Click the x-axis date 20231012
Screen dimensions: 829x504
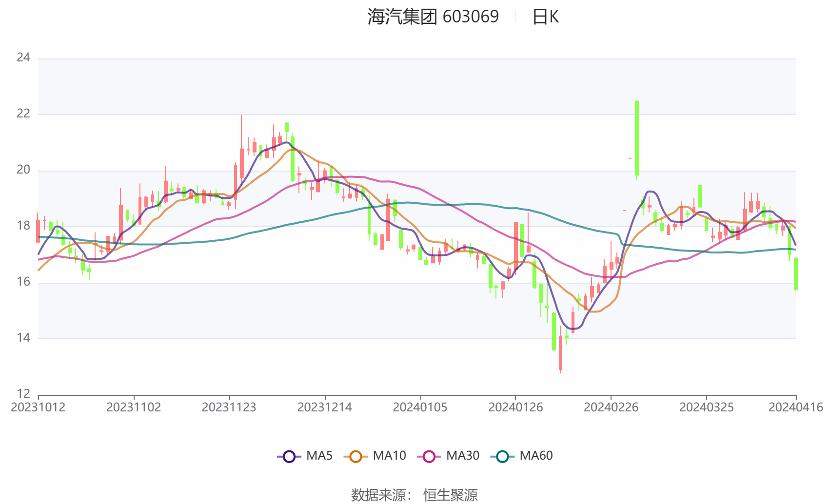tap(38, 407)
